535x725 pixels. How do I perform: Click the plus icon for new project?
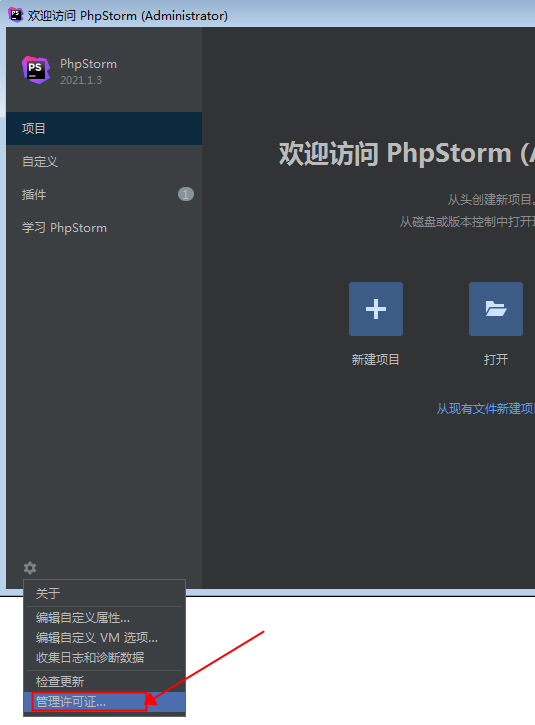pos(375,309)
